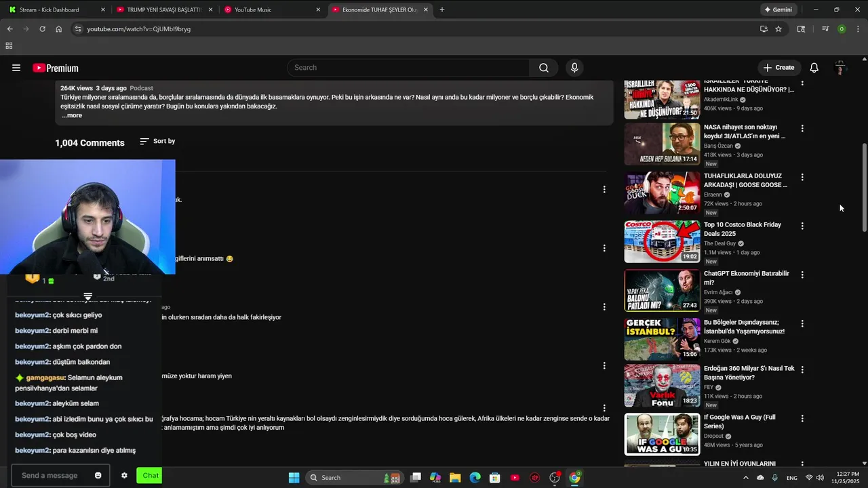Show hidden system tray icons chevron

[746, 478]
